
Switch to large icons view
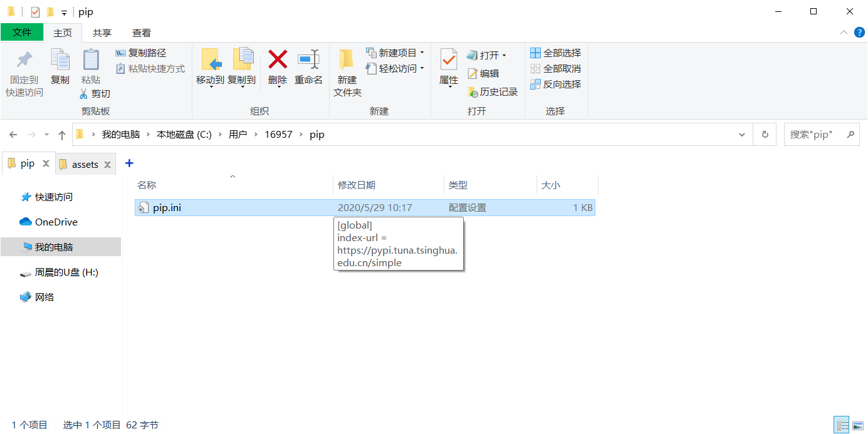click(x=857, y=425)
